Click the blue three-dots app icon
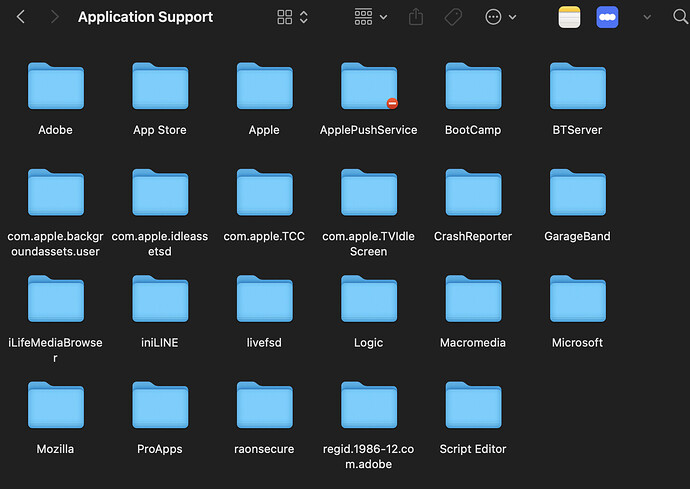The image size is (690, 489). (607, 17)
